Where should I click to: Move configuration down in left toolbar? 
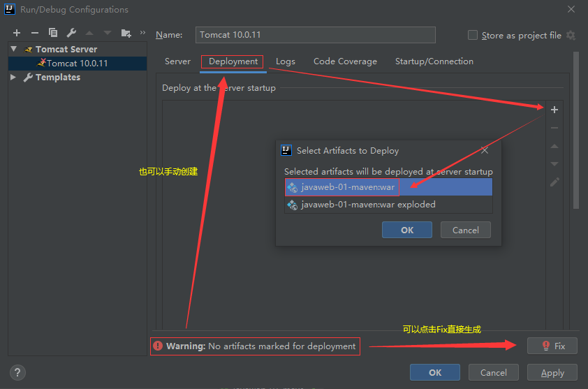point(108,33)
